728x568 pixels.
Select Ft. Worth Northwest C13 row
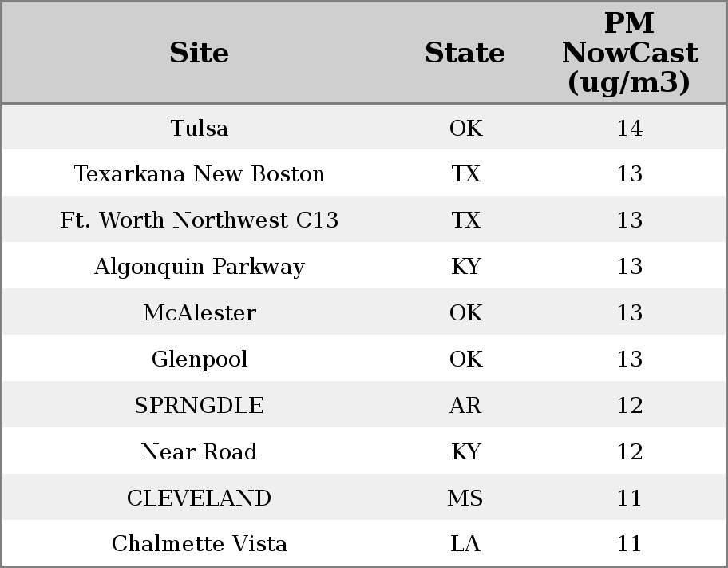pos(199,220)
